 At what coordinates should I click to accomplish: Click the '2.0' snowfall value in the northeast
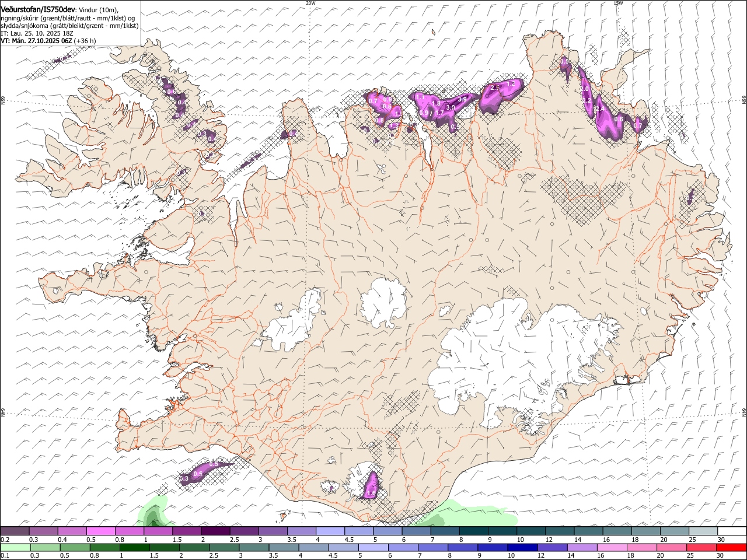(585, 89)
